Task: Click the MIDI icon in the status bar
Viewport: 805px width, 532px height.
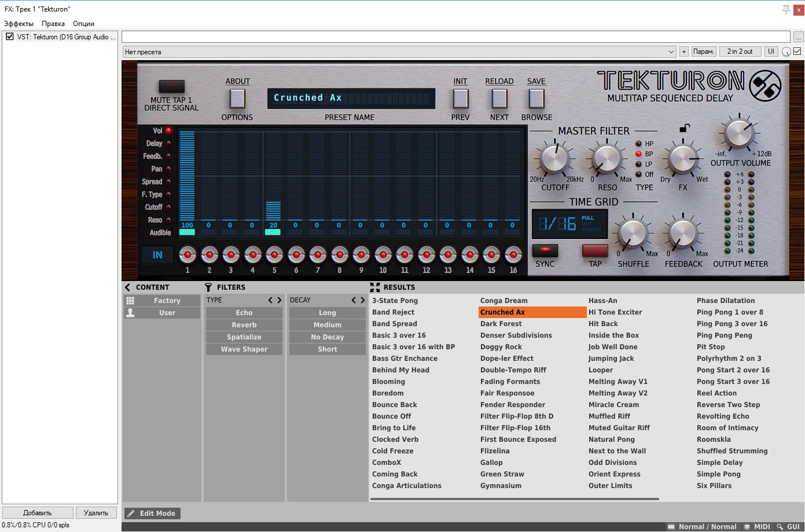Action: pos(747,527)
